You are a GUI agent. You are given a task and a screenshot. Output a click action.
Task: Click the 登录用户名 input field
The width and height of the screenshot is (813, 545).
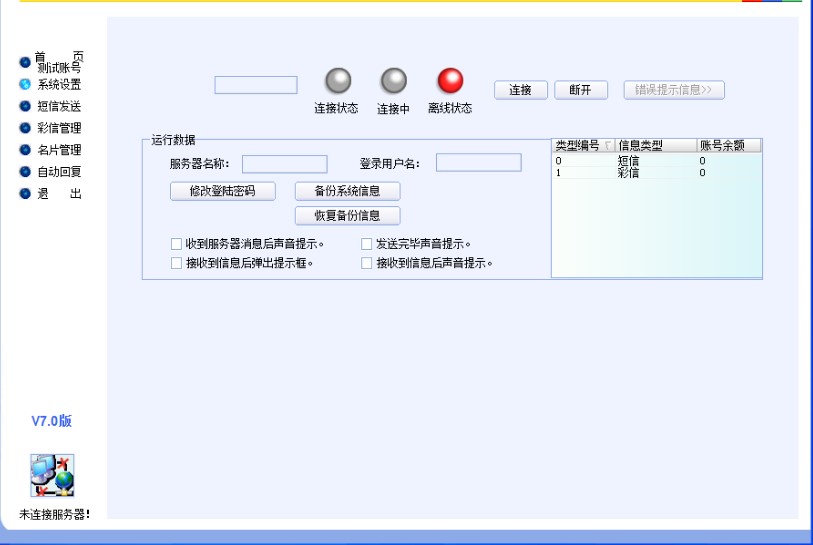point(479,162)
